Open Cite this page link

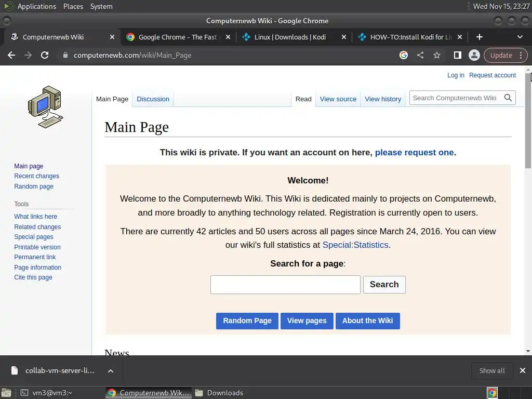[x=33, y=277]
